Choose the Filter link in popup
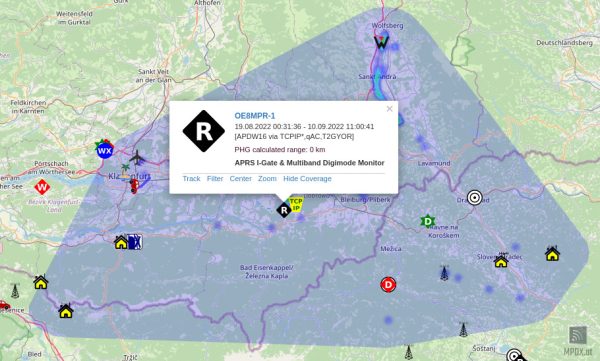Viewport: 600px width, 361px height. click(215, 178)
